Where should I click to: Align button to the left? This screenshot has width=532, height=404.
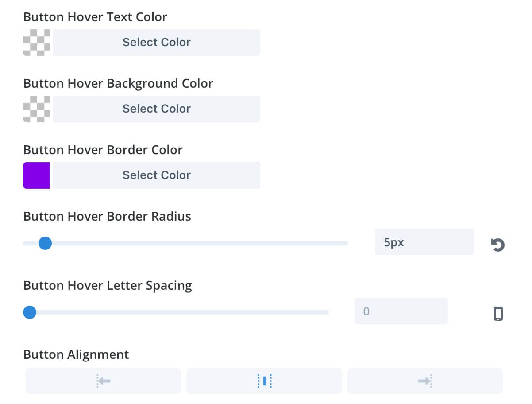[103, 381]
